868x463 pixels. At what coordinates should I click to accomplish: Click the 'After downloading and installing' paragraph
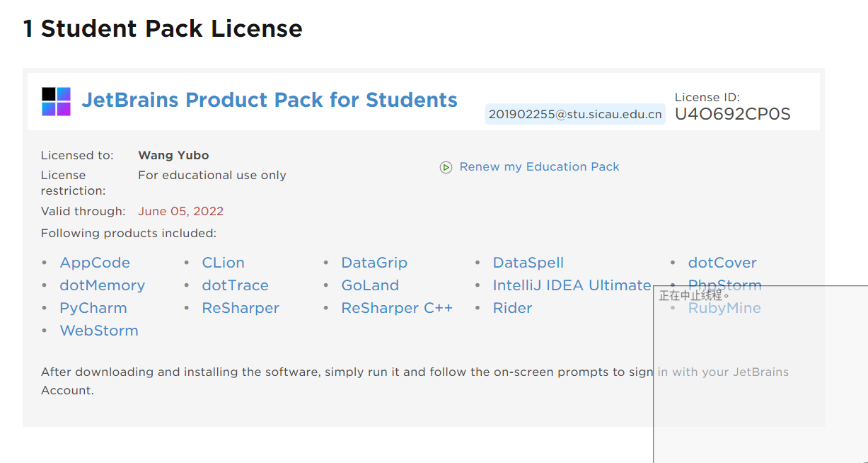(x=415, y=381)
